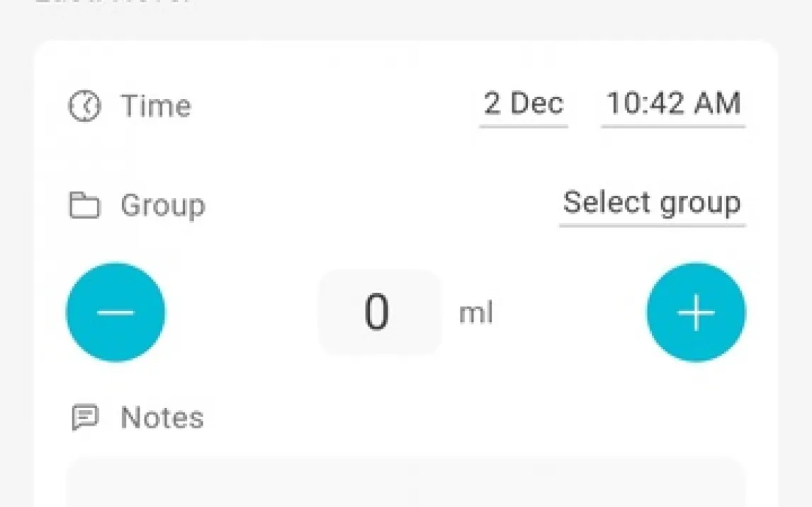
Task: Click the Notes label
Action: tap(162, 418)
